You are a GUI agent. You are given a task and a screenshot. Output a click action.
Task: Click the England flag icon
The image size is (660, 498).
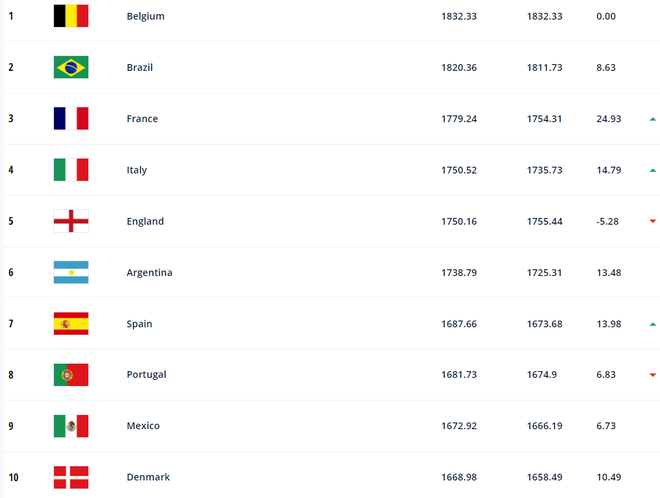71,221
